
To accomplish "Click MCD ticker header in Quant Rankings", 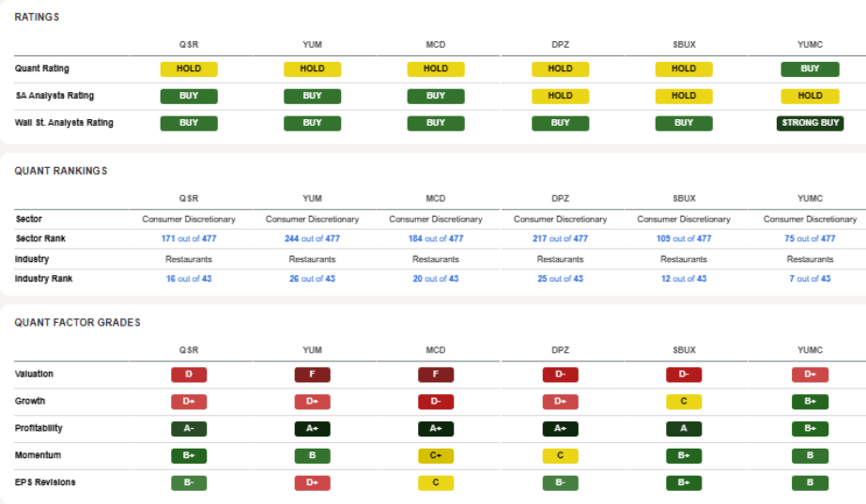I will click(436, 199).
